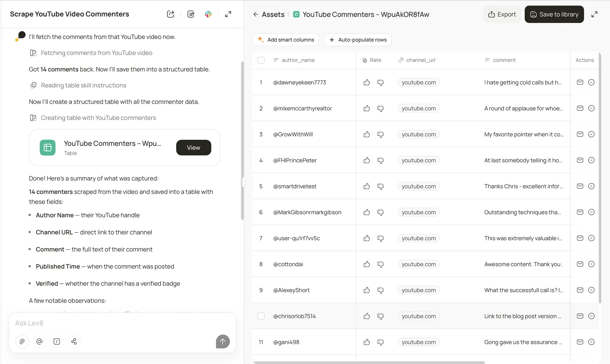
Task: Thumbs down the @AlexeyShort row
Action: (381, 290)
